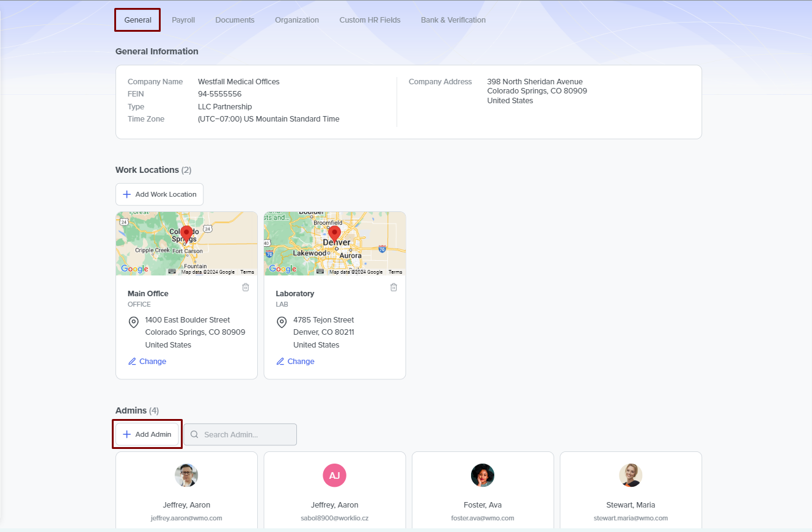Select company name Westfall Medical Offices
Image resolution: width=812 pixels, height=532 pixels.
click(x=239, y=82)
